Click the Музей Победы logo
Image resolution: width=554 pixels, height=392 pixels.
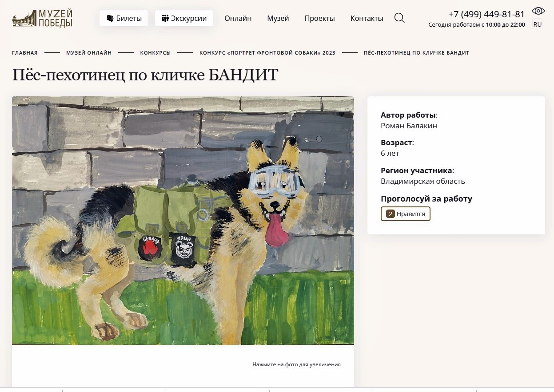(42, 18)
